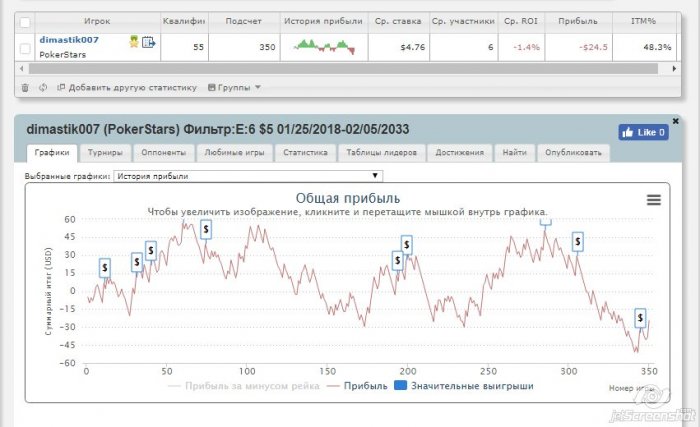This screenshot has width=700, height=427.
Task: Click the $ win marker near game 305
Action: [x=578, y=242]
